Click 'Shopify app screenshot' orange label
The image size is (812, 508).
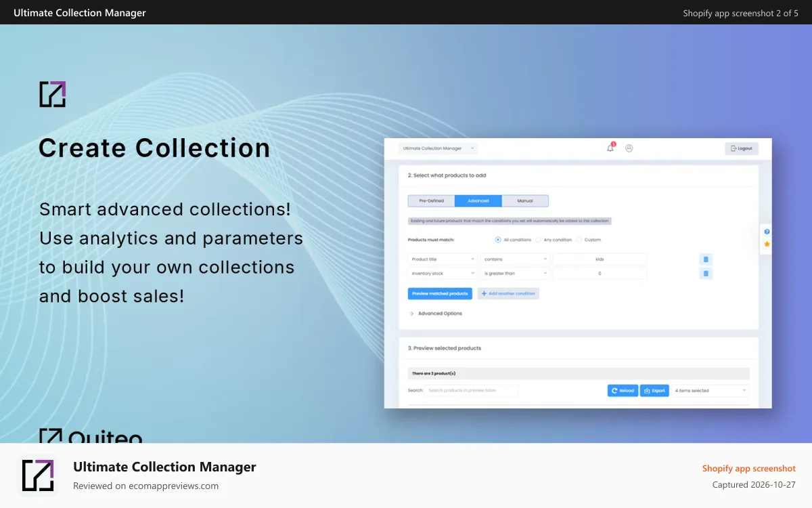click(749, 468)
